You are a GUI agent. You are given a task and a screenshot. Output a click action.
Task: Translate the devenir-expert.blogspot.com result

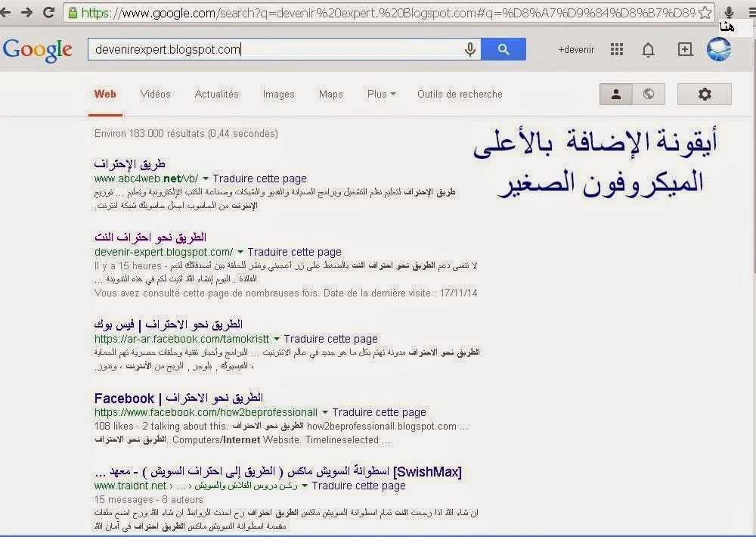click(294, 252)
